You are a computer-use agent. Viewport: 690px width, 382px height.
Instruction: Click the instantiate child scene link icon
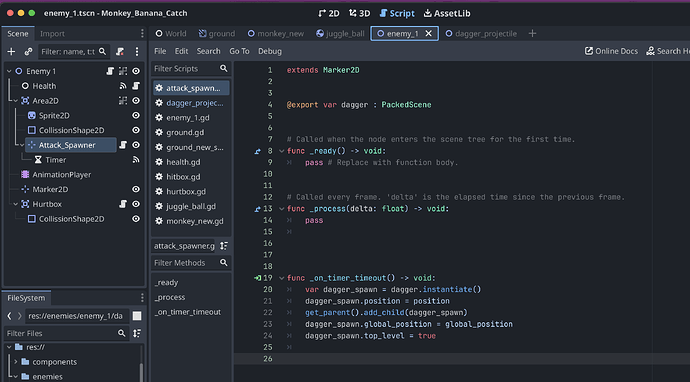(28, 51)
